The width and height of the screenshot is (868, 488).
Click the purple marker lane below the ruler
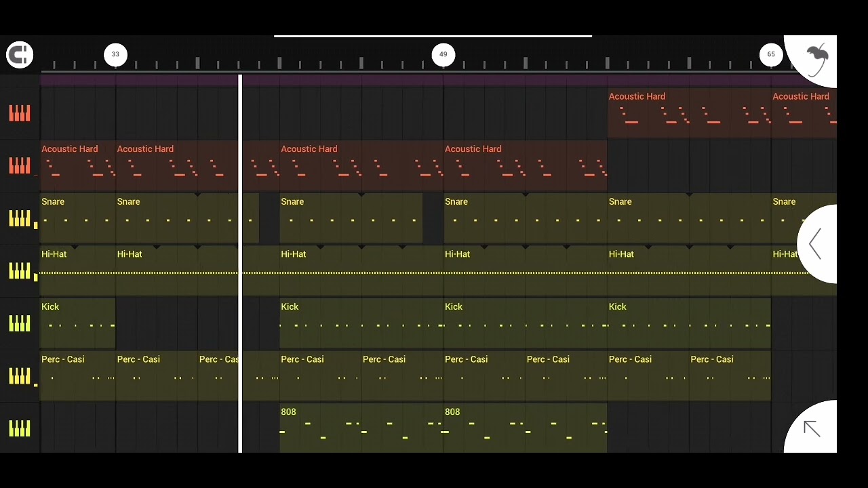tap(438, 80)
